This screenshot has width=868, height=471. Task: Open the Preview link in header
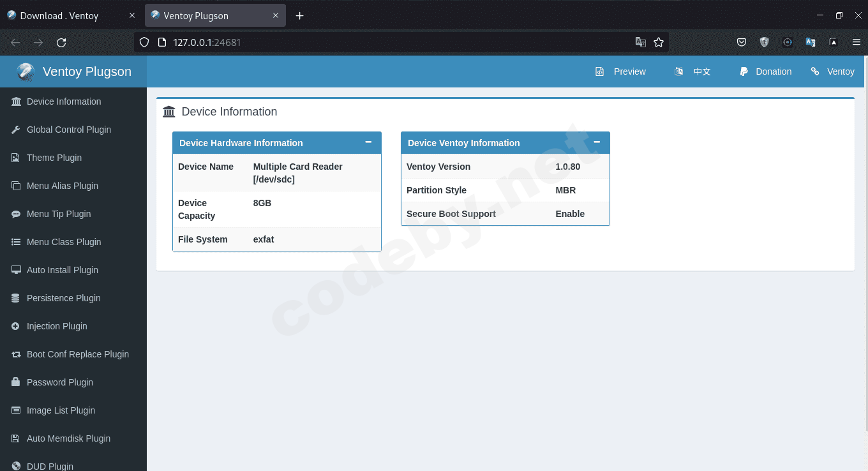[x=620, y=71]
